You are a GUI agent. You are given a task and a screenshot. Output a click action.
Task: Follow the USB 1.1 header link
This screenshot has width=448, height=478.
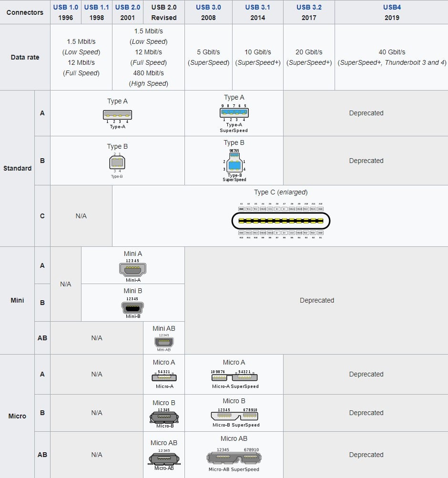tap(97, 7)
